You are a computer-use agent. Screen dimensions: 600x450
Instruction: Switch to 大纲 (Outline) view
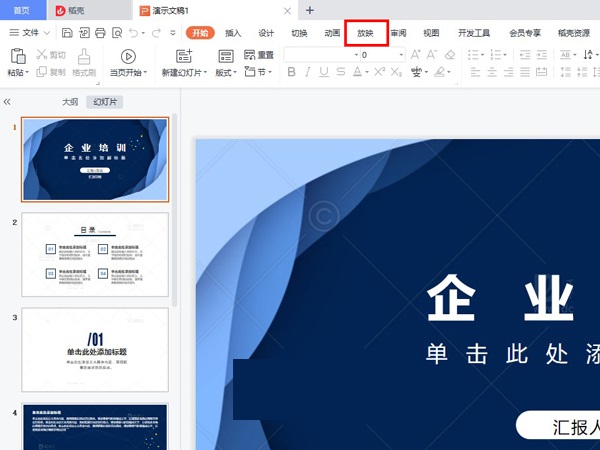[x=69, y=102]
